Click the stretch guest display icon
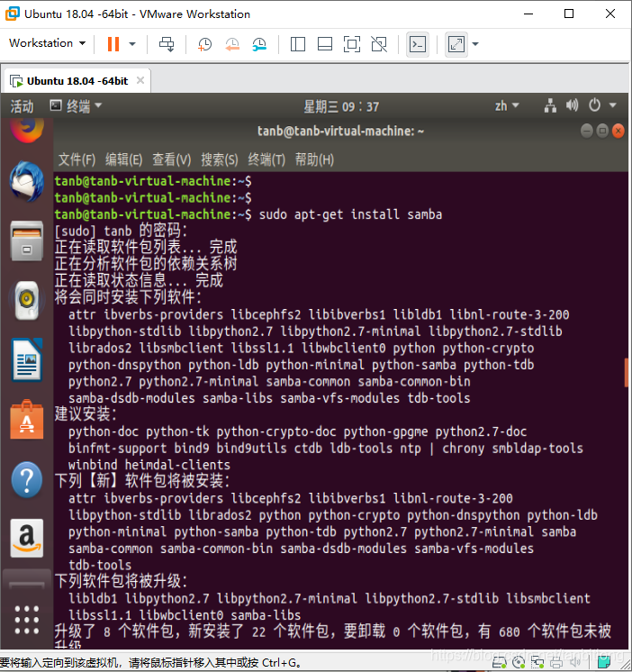This screenshot has height=672, width=632. (x=456, y=44)
